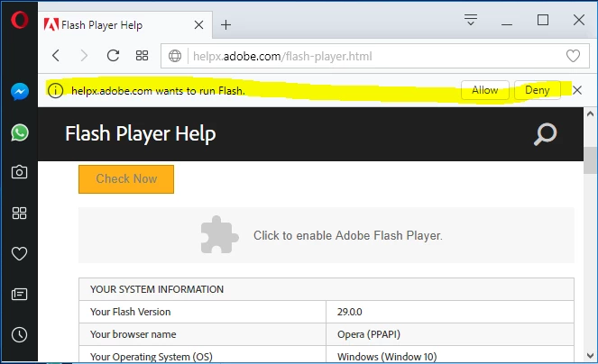This screenshot has width=598, height=364.
Task: Open the Opera main menu logo
Action: point(20,20)
